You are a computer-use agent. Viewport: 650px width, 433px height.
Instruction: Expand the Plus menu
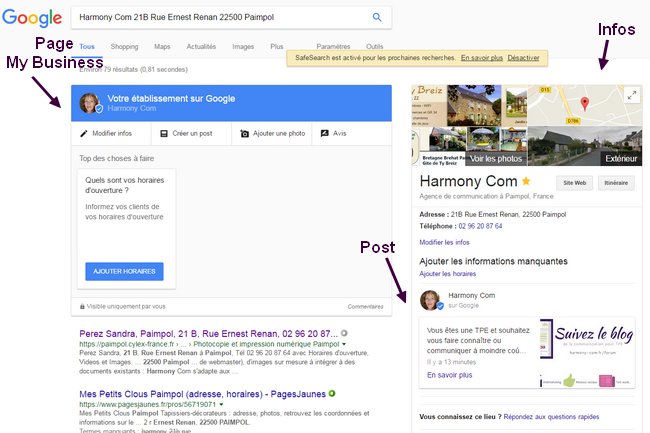(276, 46)
